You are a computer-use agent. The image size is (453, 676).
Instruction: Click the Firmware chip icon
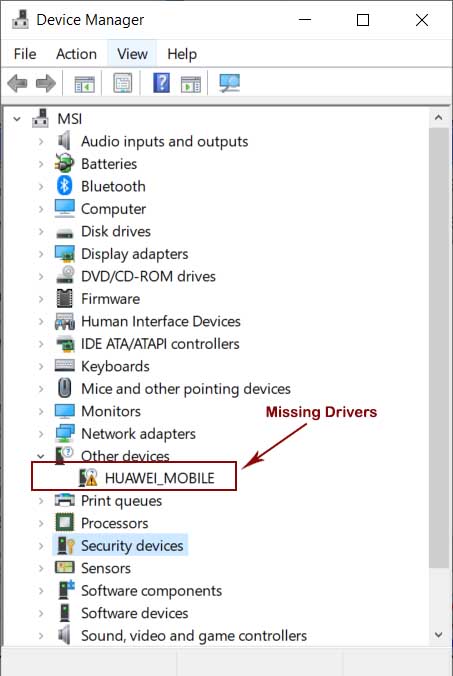point(65,298)
